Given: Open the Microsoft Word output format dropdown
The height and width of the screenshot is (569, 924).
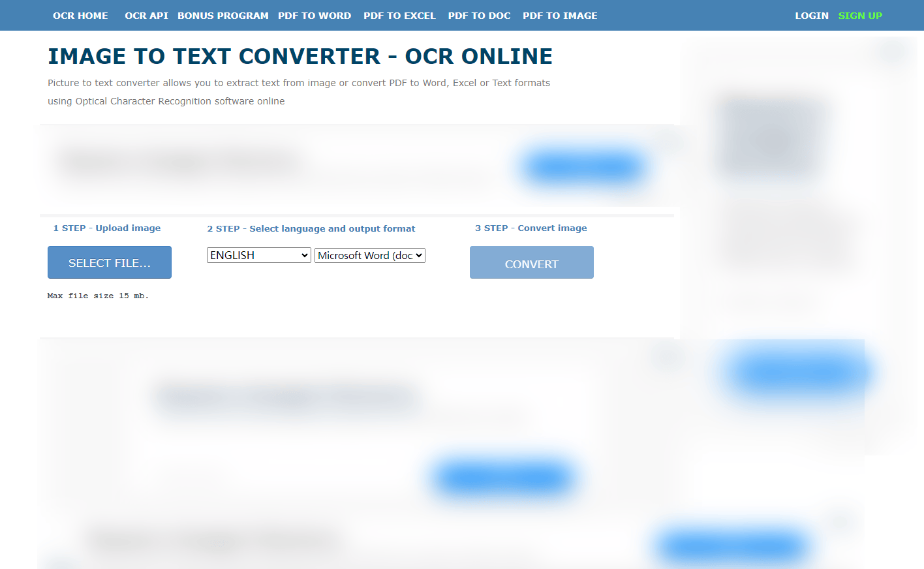Looking at the screenshot, I should [x=369, y=256].
